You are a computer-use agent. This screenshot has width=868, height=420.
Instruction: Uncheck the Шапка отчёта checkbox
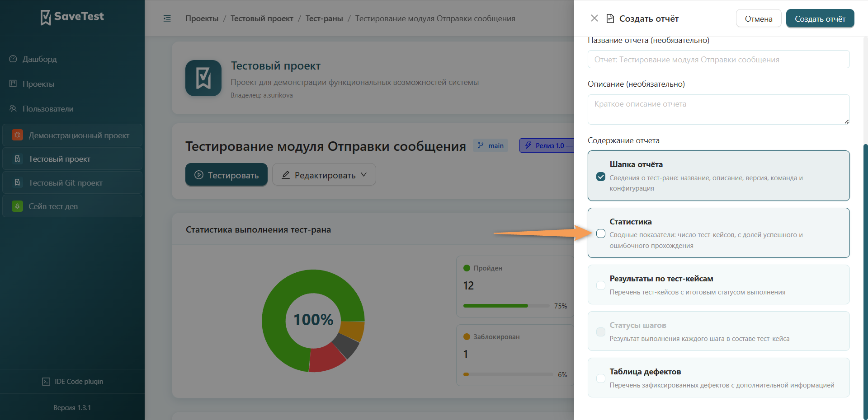pyautogui.click(x=601, y=177)
